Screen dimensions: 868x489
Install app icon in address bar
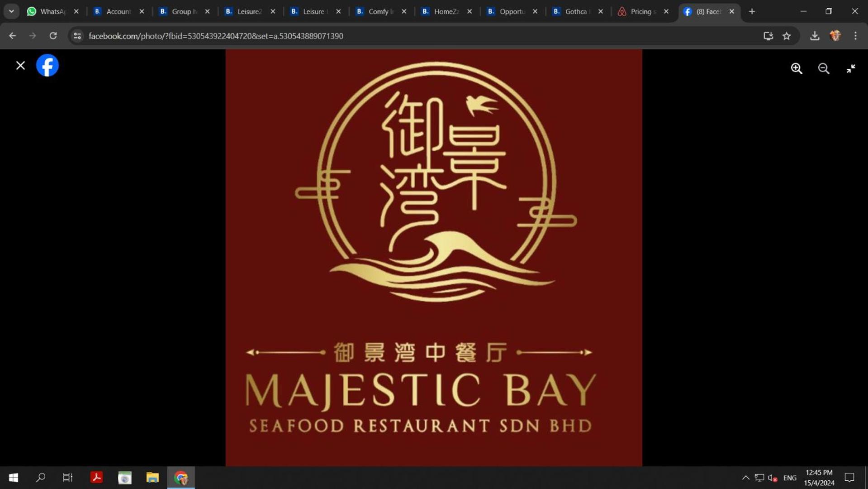click(x=768, y=36)
